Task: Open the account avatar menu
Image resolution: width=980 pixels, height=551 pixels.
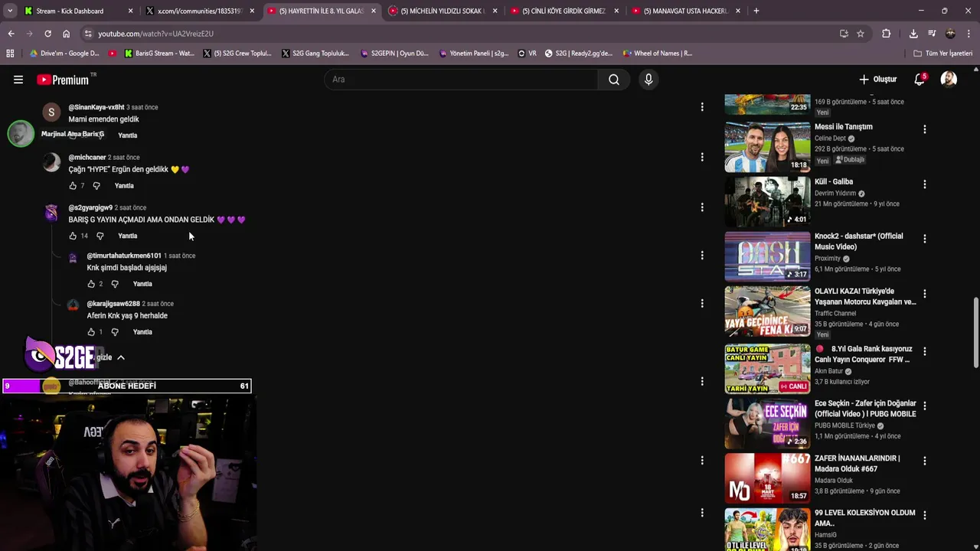Action: (x=949, y=80)
